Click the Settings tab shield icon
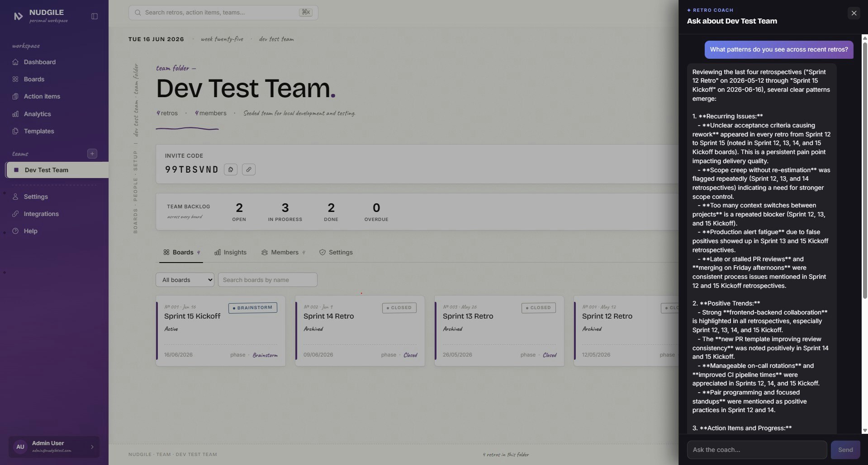Image resolution: width=868 pixels, height=465 pixels. (x=323, y=252)
